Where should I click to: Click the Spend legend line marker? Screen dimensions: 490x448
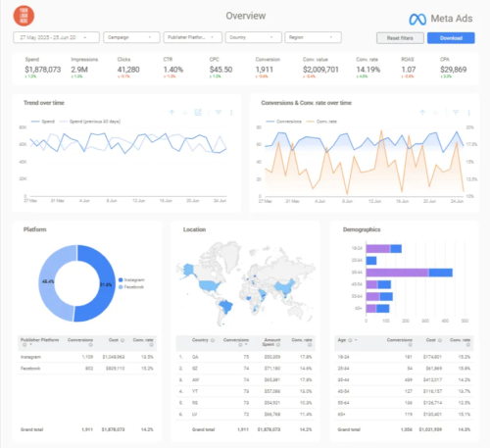[35, 122]
